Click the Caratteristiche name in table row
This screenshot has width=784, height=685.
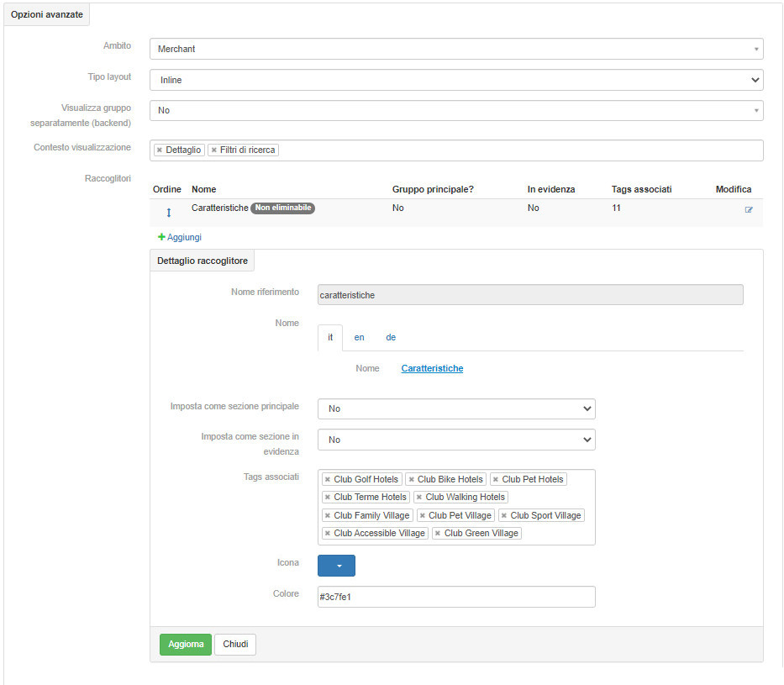(220, 208)
